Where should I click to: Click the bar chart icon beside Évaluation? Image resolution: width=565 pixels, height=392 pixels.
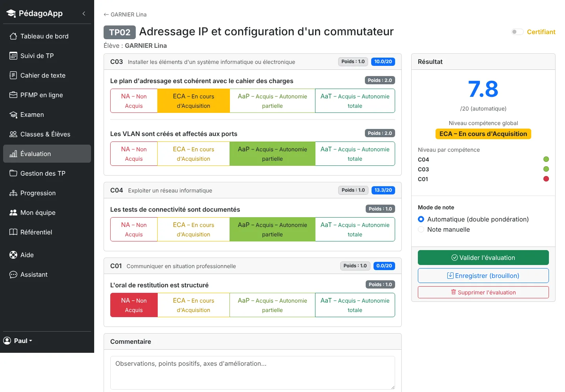coord(13,154)
